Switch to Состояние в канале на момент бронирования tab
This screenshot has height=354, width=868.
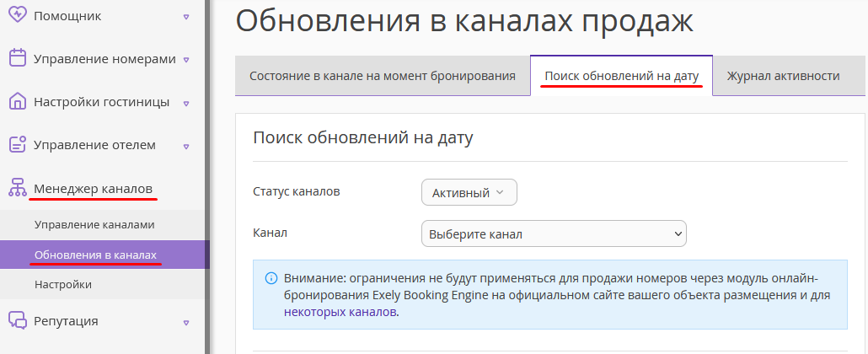click(383, 76)
